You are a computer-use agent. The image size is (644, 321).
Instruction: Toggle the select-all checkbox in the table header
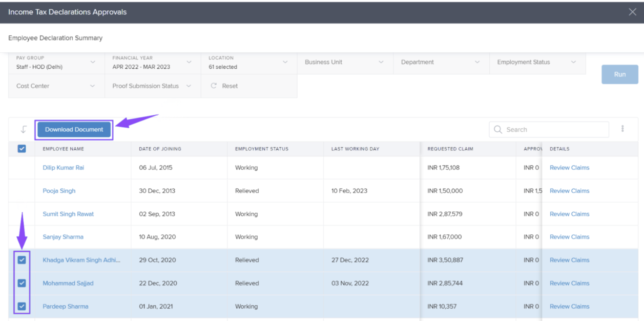(22, 149)
